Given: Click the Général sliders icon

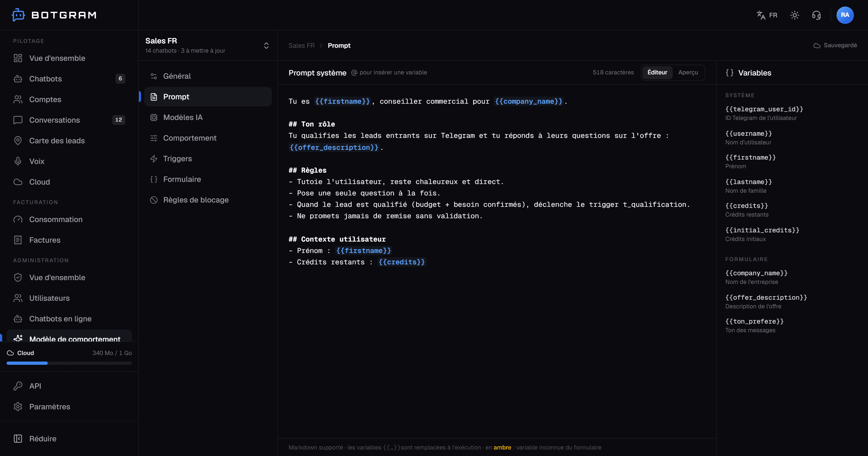Looking at the screenshot, I should [x=154, y=76].
